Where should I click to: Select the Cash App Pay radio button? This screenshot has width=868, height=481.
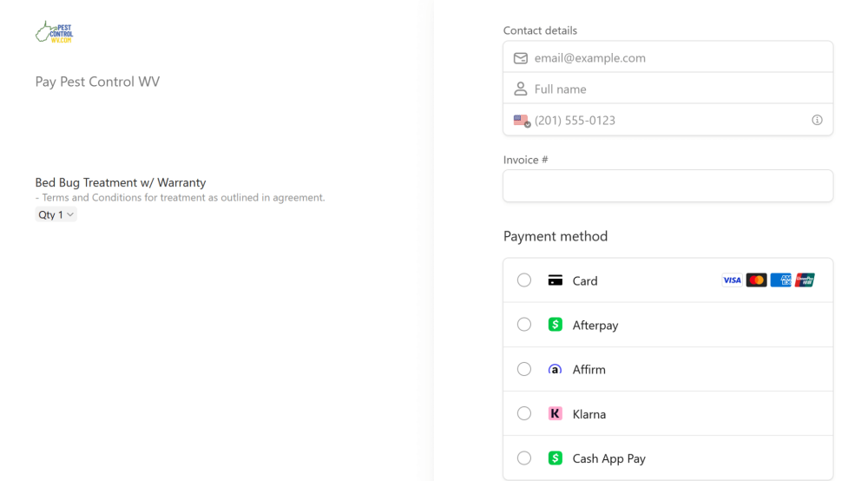coord(524,458)
